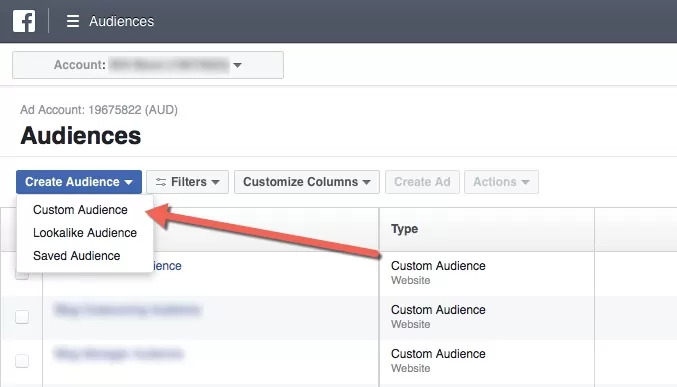The image size is (677, 387).
Task: Click the caret arrow on Actions button
Action: pyautogui.click(x=525, y=182)
